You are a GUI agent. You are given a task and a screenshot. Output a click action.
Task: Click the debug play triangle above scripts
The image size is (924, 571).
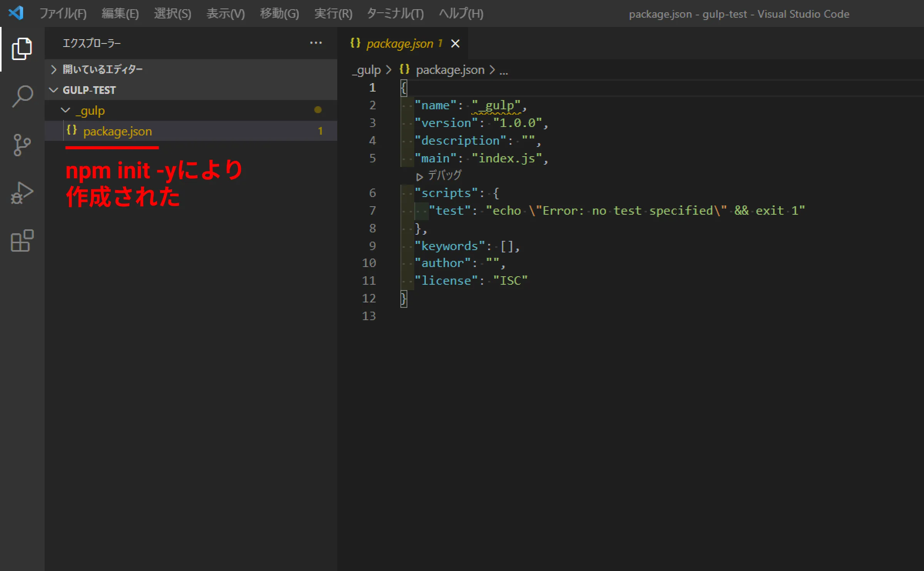[x=419, y=177]
